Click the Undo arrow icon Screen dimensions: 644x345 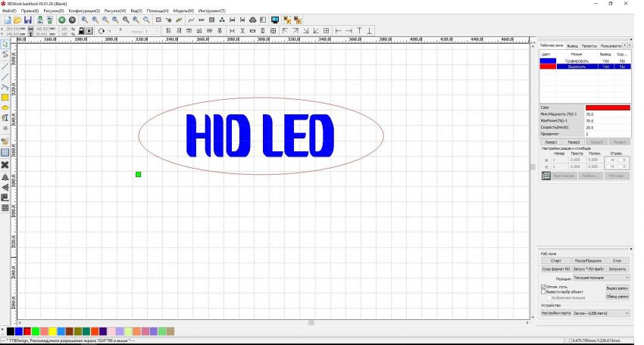(x=62, y=19)
